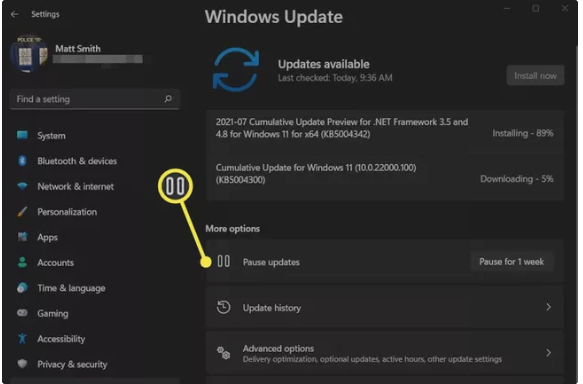The height and width of the screenshot is (384, 583).
Task: Click the search magnifier icon
Action: pyautogui.click(x=168, y=99)
